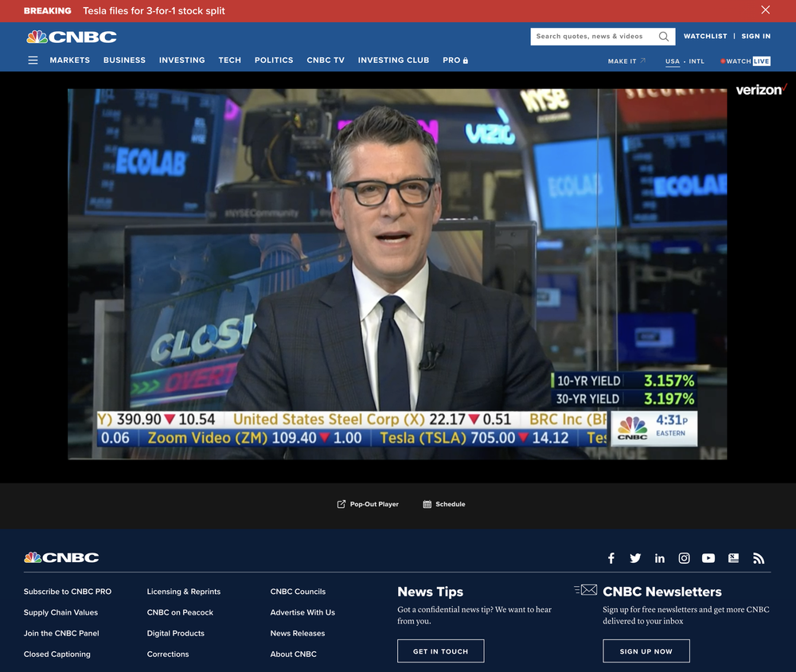Click the PRO lock icon
This screenshot has height=672, width=796.
coord(466,61)
